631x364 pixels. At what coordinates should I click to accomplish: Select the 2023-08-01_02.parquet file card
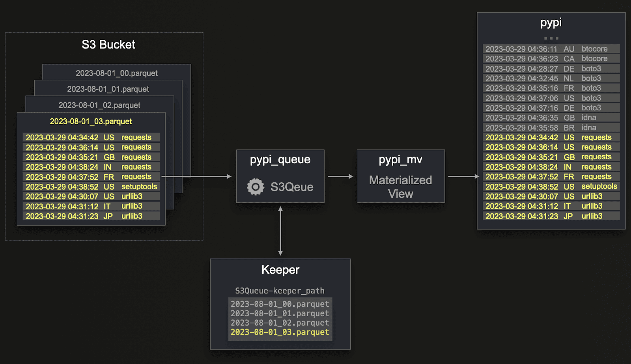[99, 105]
